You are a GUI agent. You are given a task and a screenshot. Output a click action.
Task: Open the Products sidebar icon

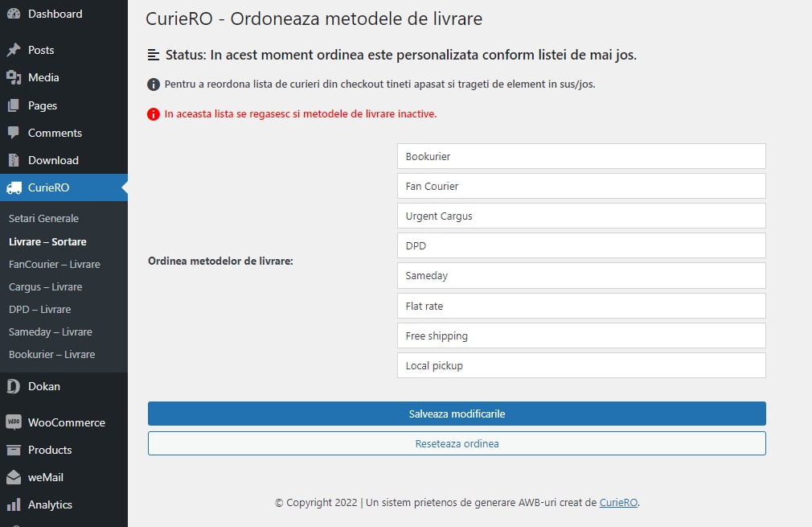14,450
